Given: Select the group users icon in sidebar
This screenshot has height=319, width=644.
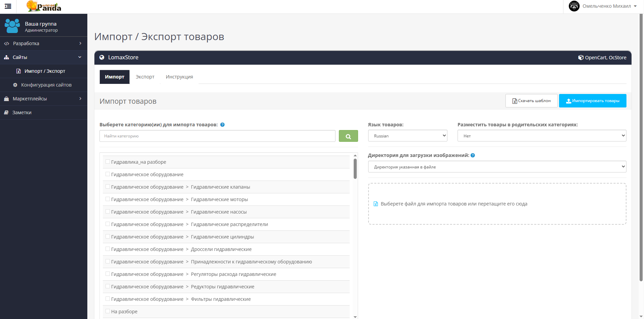Looking at the screenshot, I should (12, 26).
